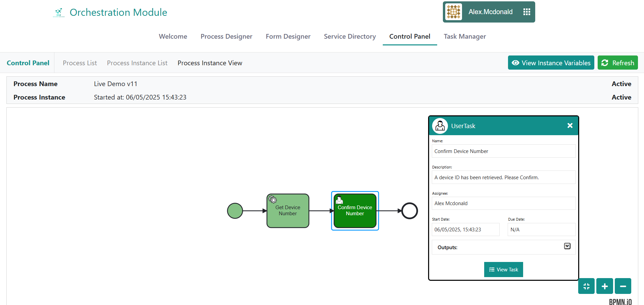This screenshot has width=644, height=305.
Task: Open the apps grid icon beside Alex.Mcdonald
Action: point(526,12)
